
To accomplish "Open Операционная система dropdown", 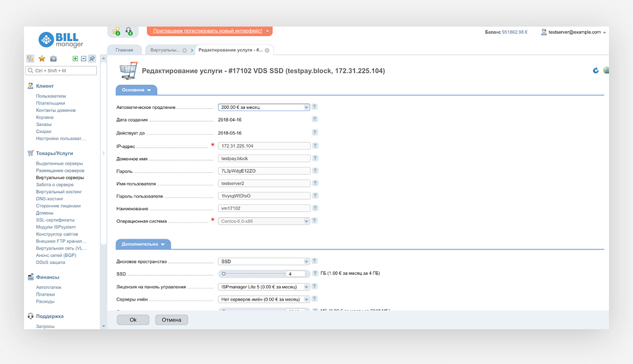I will tap(264, 221).
